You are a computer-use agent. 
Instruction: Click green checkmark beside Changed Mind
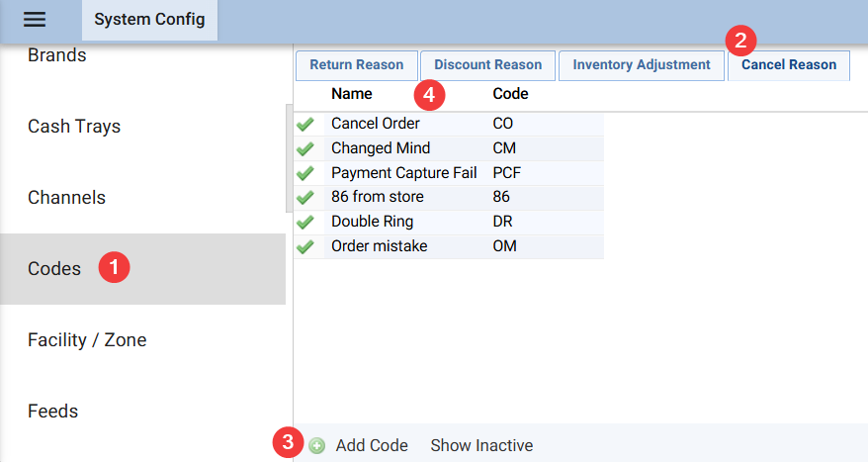click(305, 148)
